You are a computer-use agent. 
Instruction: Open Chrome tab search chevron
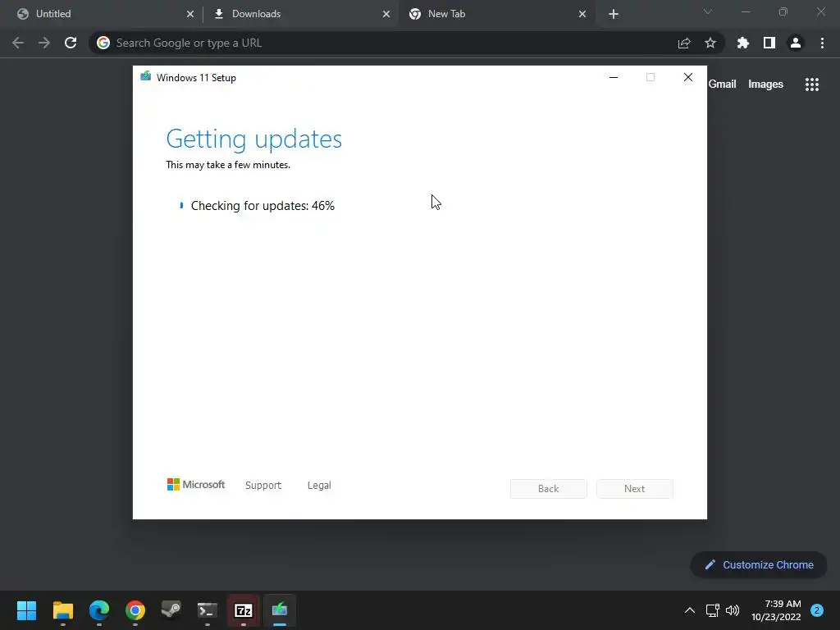tap(708, 11)
